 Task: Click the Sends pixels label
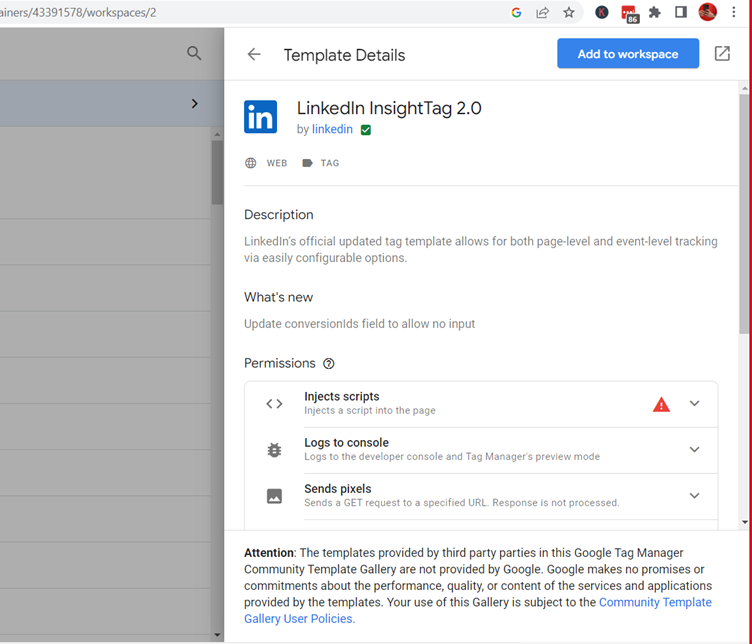pos(338,488)
